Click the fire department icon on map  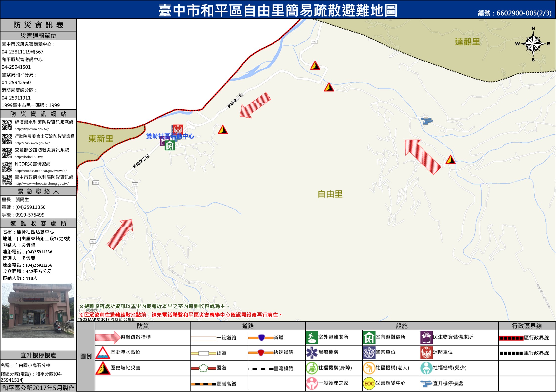click(178, 129)
